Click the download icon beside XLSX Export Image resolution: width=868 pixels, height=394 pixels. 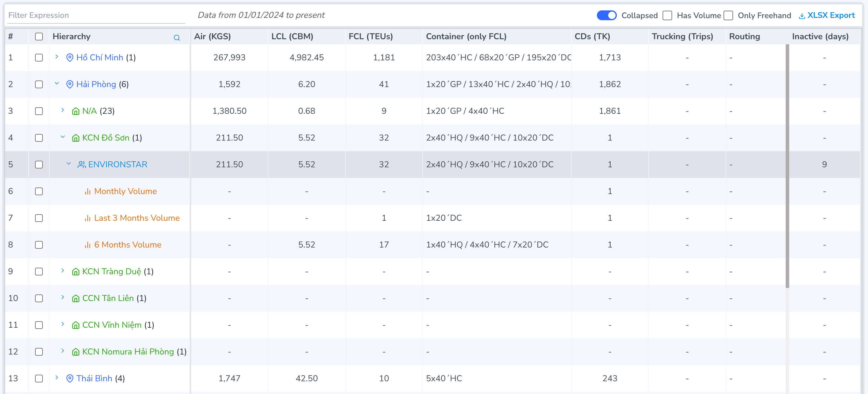point(802,15)
